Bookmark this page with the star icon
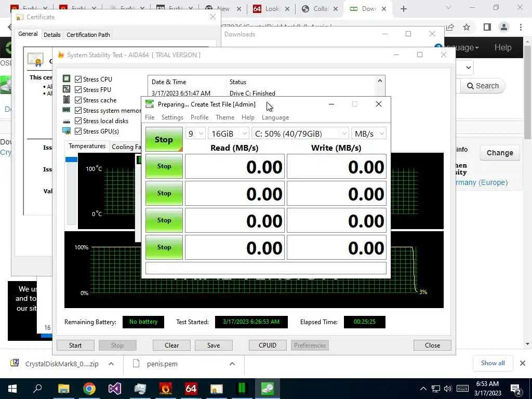 pyautogui.click(x=467, y=27)
